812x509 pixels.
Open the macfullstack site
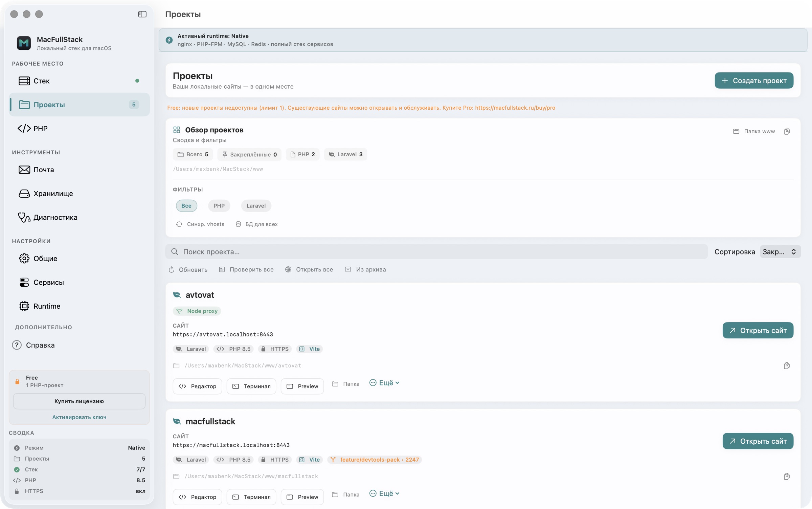758,441
